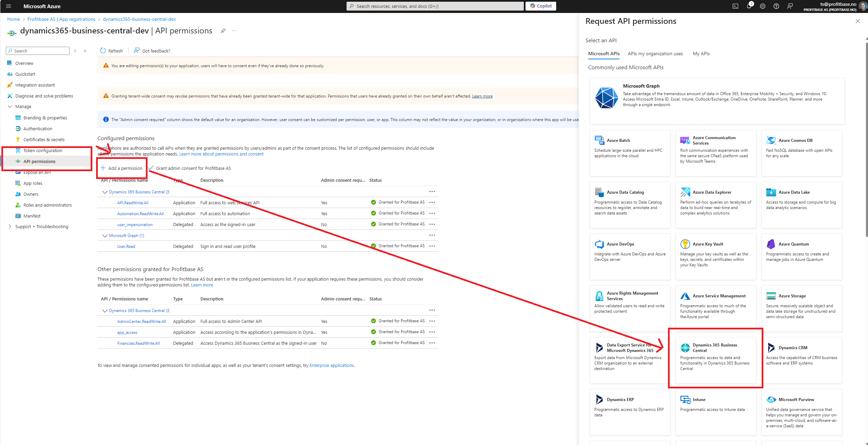868x445 pixels.
Task: Pick the Azure Storage card
Action: coord(802,308)
